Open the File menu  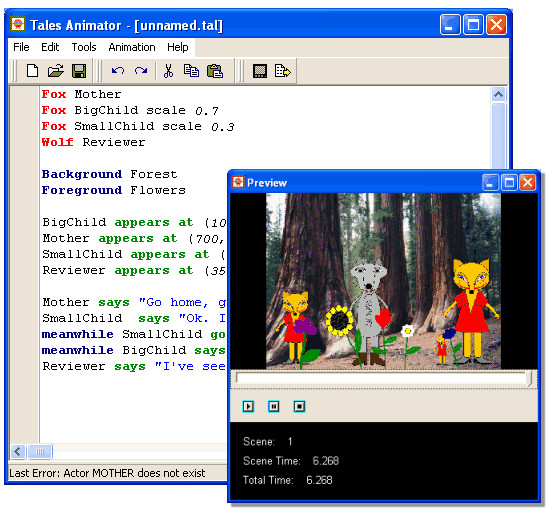click(21, 47)
